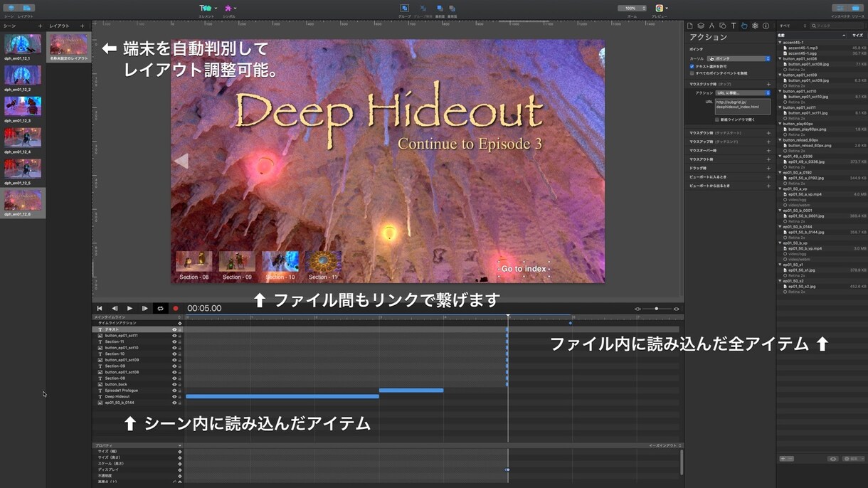Image resolution: width=868 pixels, height=488 pixels.
Task: Check the open in new window box
Action: point(718,120)
